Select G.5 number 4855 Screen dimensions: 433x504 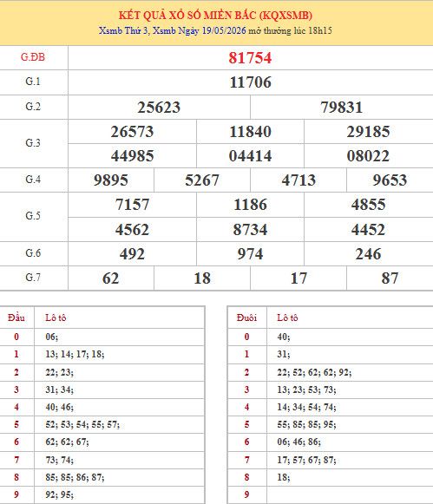tap(368, 205)
